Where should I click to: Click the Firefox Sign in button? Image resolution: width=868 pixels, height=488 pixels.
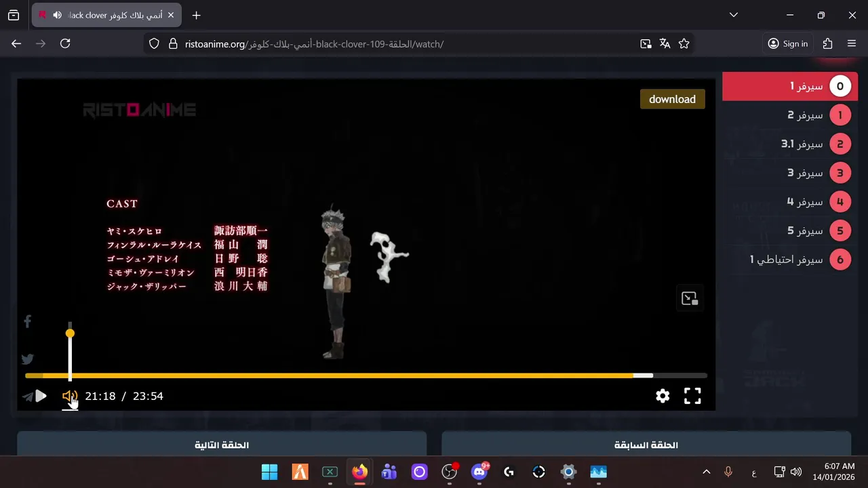click(787, 43)
